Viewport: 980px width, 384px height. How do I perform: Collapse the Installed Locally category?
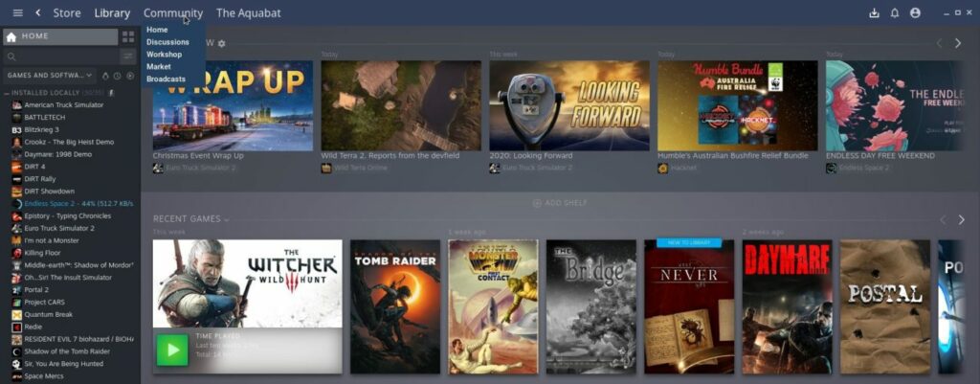tap(6, 93)
